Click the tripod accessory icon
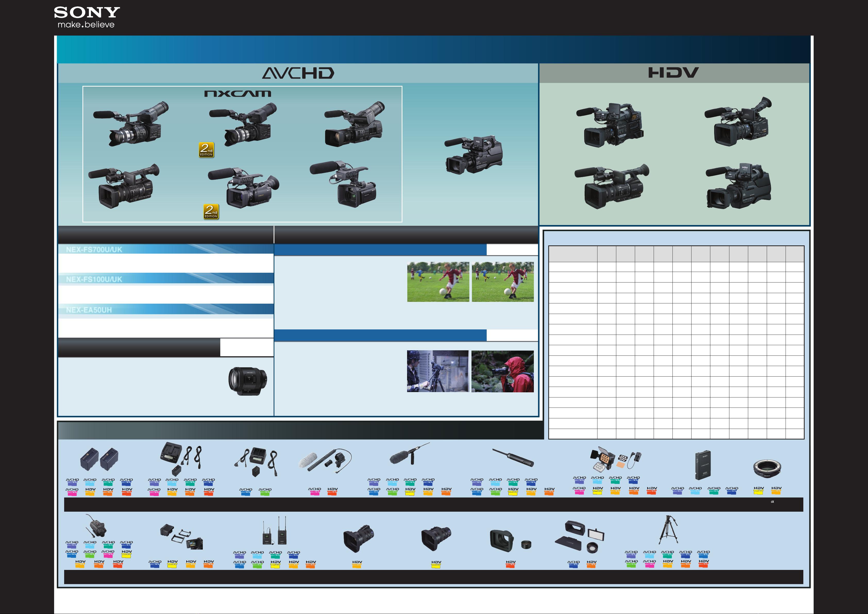 [x=668, y=530]
